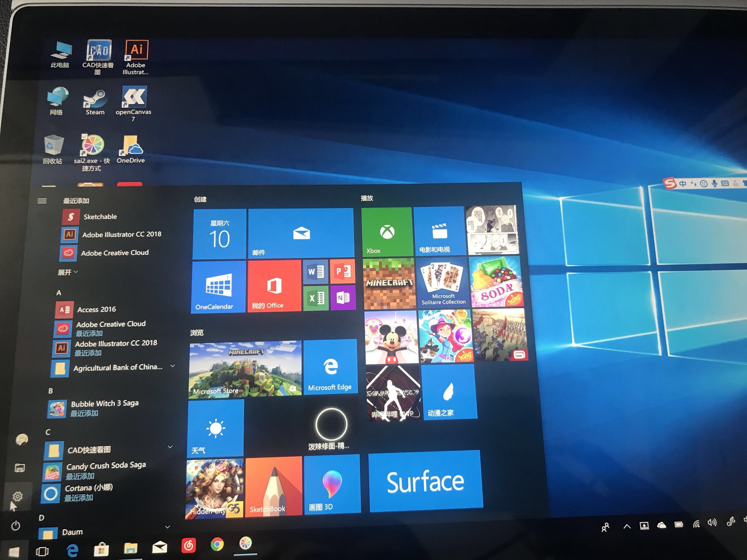Screen dimensions: 747x560
Task: Open the OneNote tile
Action: pos(343,298)
